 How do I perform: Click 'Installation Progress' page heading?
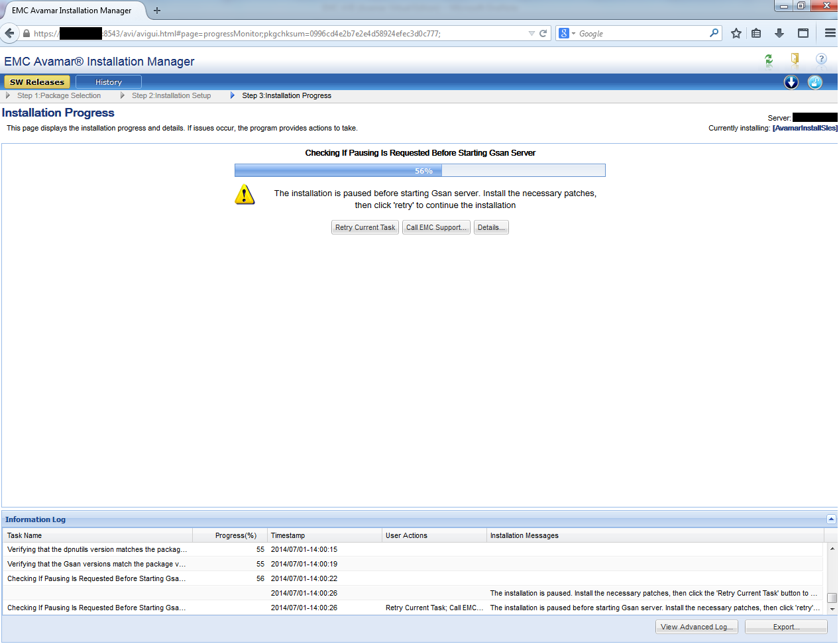pyautogui.click(x=58, y=113)
